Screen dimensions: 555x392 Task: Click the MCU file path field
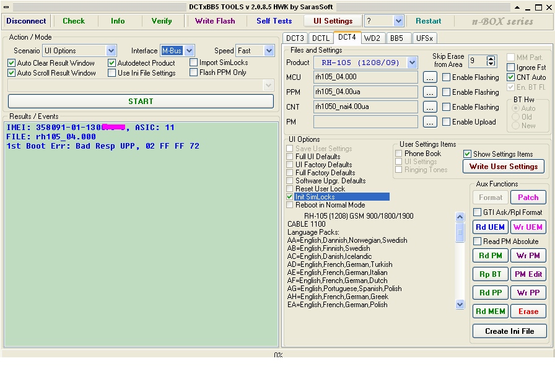point(365,77)
